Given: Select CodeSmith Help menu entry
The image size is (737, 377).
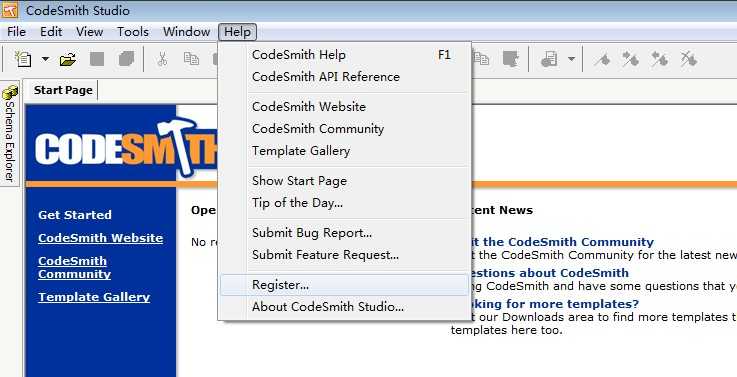Looking at the screenshot, I should pos(345,55).
